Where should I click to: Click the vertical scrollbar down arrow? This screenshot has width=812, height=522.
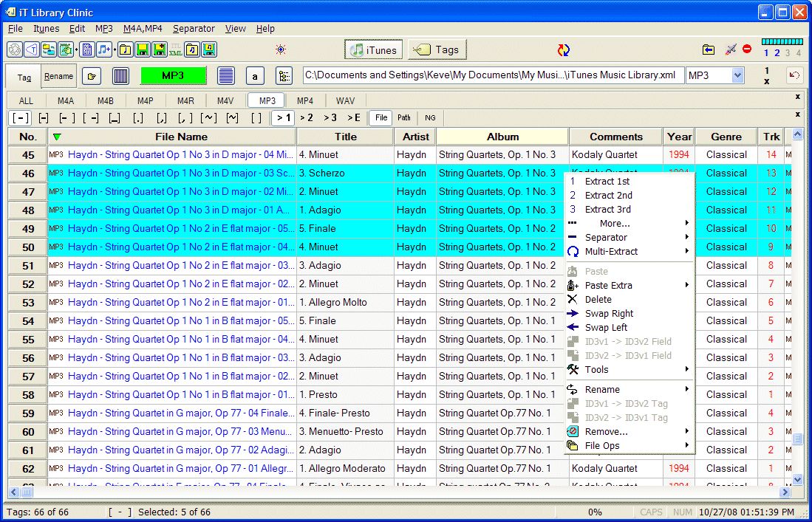[x=797, y=480]
